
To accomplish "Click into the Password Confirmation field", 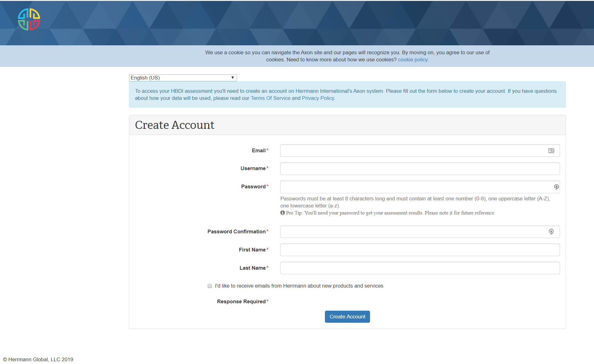I will tap(413, 232).
